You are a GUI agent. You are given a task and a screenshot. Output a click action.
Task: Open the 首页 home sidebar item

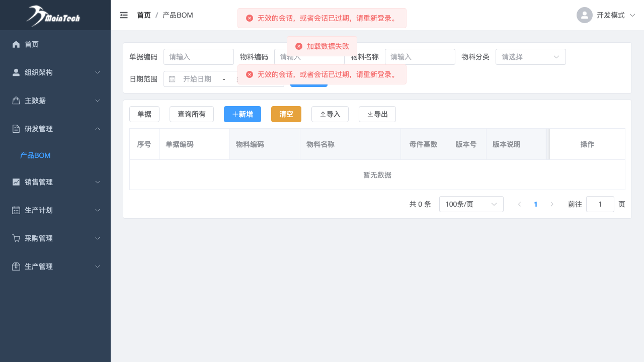click(32, 44)
